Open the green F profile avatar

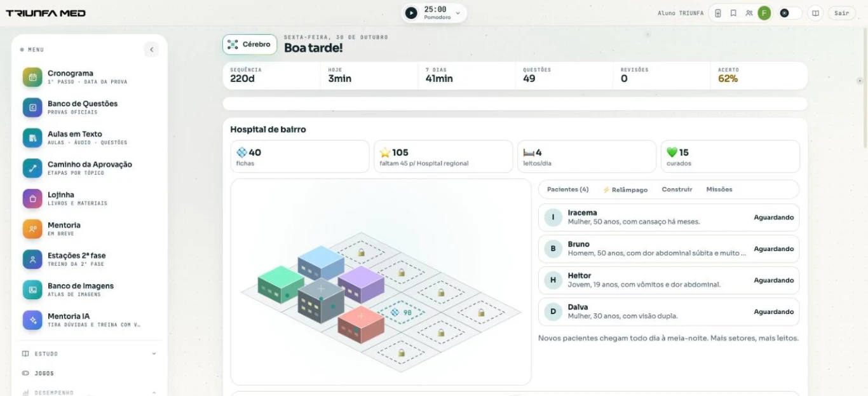[764, 13]
